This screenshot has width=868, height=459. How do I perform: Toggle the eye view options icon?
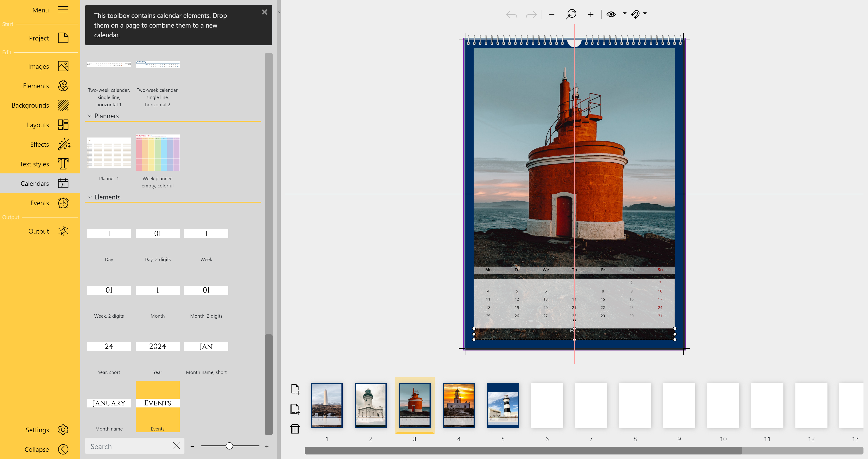(x=611, y=14)
